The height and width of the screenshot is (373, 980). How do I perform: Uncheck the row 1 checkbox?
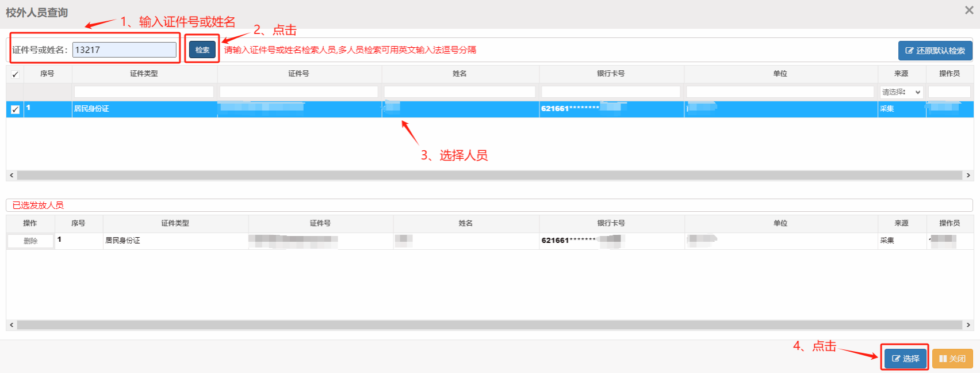click(15, 109)
